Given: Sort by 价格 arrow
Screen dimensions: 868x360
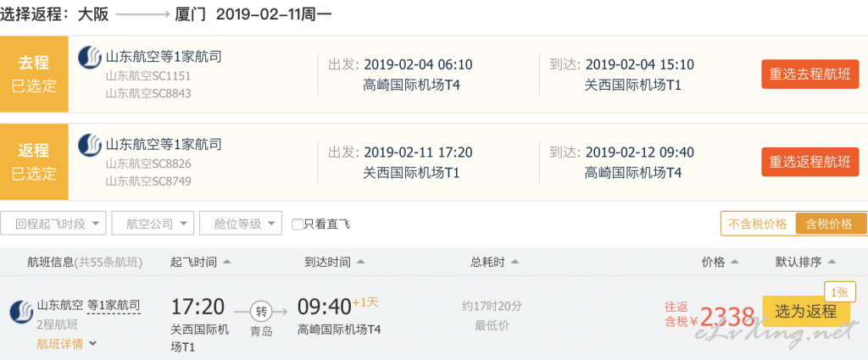Looking at the screenshot, I should [735, 262].
